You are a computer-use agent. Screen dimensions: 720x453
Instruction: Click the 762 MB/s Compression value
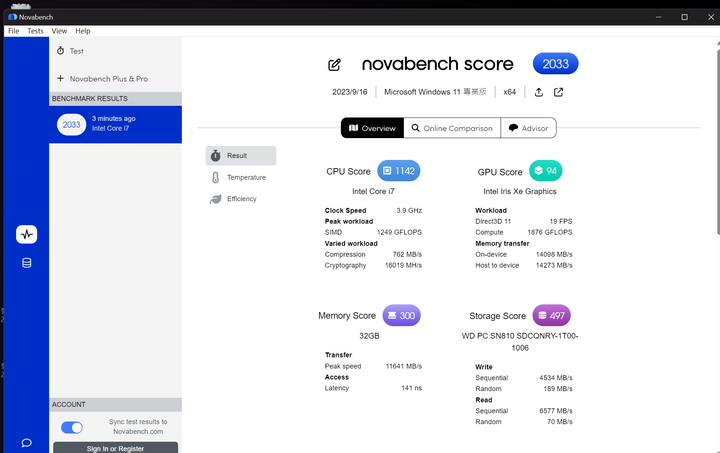point(407,254)
